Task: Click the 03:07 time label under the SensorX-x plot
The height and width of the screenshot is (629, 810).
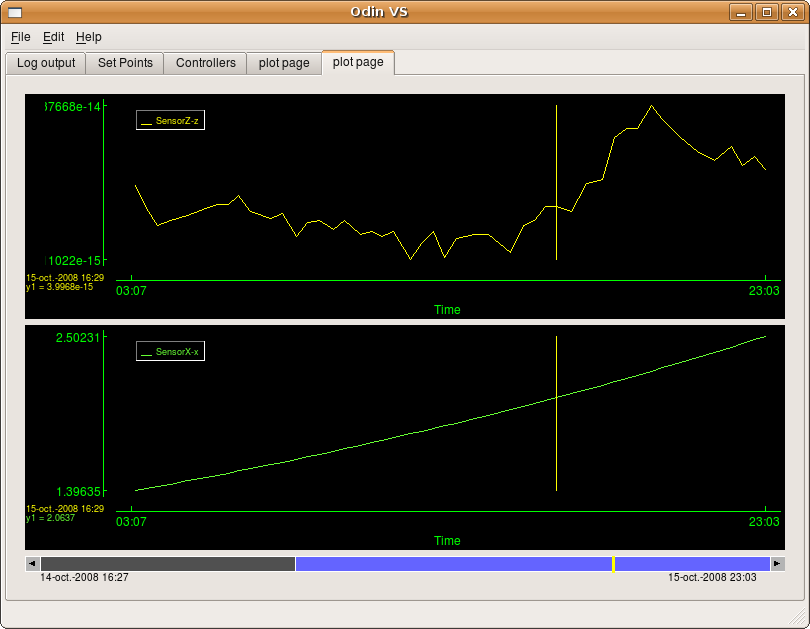Action: tap(131, 522)
